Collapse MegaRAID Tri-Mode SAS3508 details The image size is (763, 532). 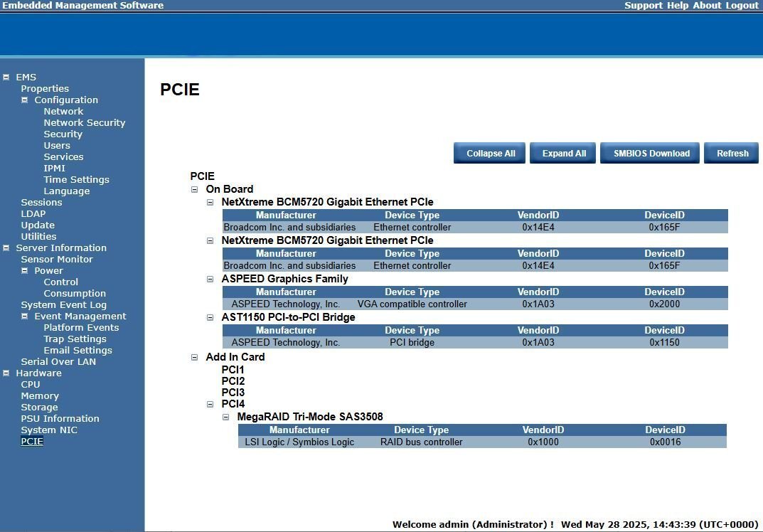coord(226,417)
